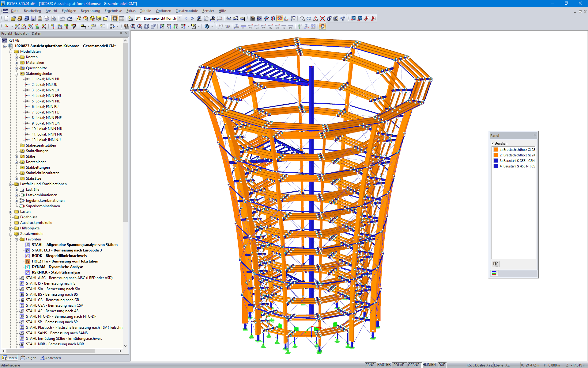Click the rendering solid model icon
The width and height of the screenshot is (588, 368).
pyautogui.click(x=207, y=26)
